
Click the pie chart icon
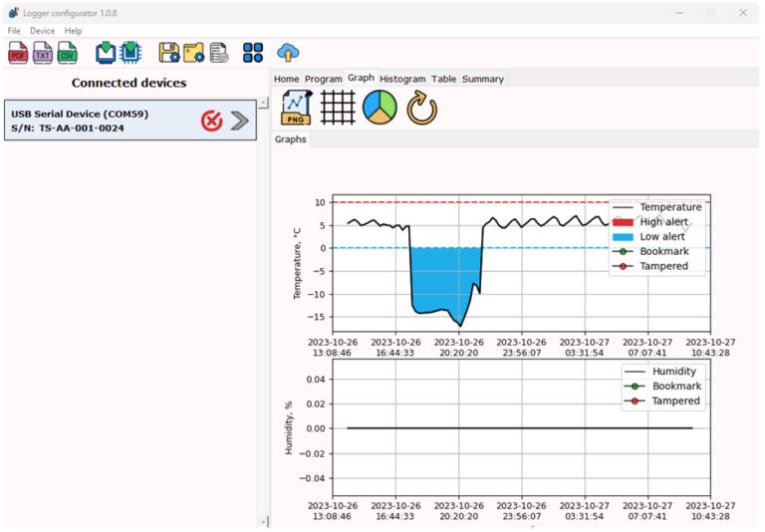[380, 108]
